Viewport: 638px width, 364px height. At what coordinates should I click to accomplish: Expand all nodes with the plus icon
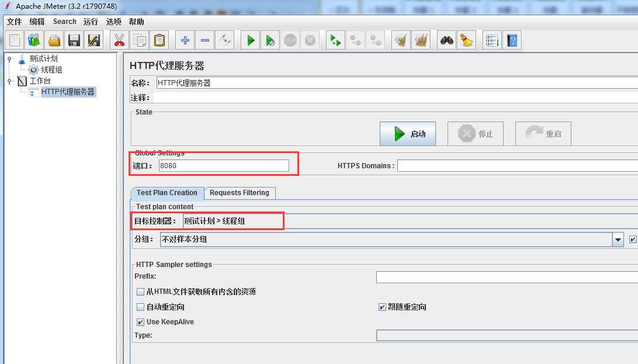[185, 40]
